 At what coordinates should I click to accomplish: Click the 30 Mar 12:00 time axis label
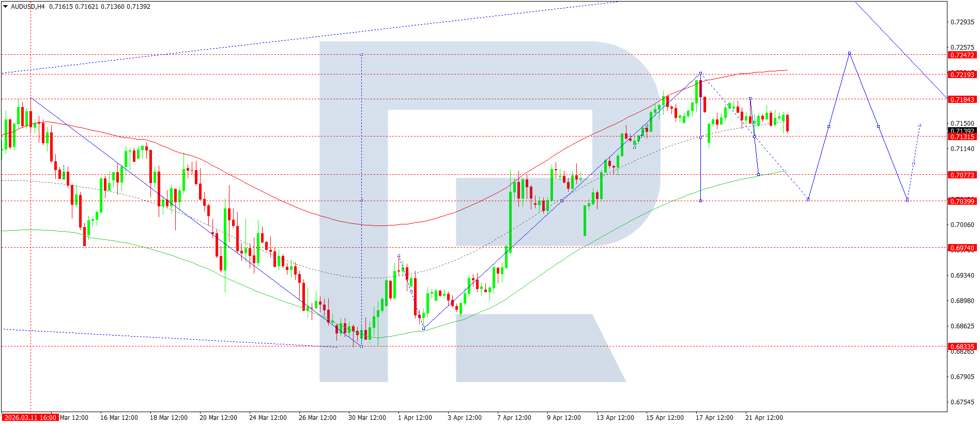pos(367,418)
